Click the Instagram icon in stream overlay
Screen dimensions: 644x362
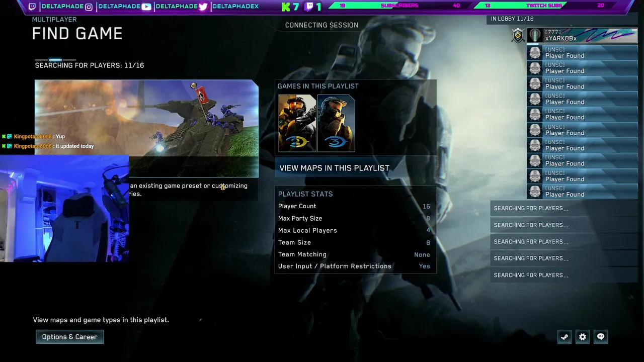[89, 7]
